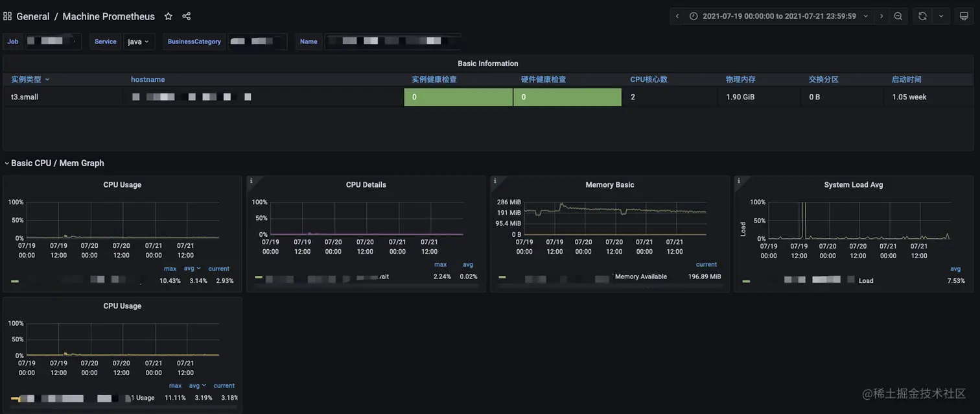Sort table by 硬件健康检查 column
Viewport: 980px width, 414px height.
[544, 79]
